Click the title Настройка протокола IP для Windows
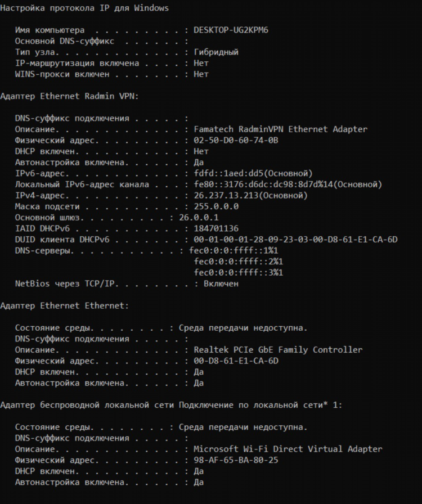 point(84,8)
